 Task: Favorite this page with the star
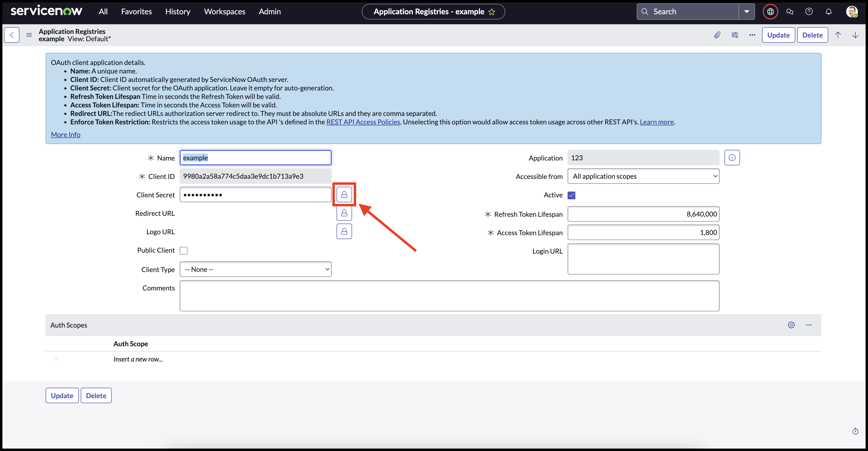pos(492,12)
